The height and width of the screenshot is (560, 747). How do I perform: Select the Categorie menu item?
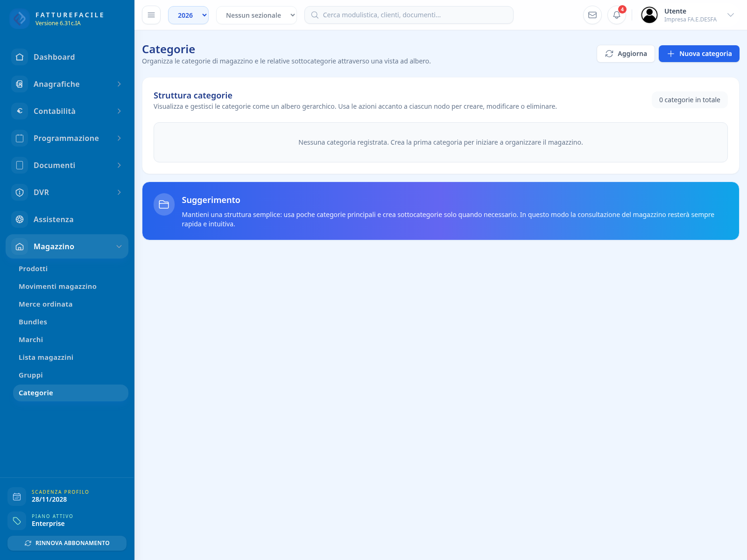coord(70,393)
